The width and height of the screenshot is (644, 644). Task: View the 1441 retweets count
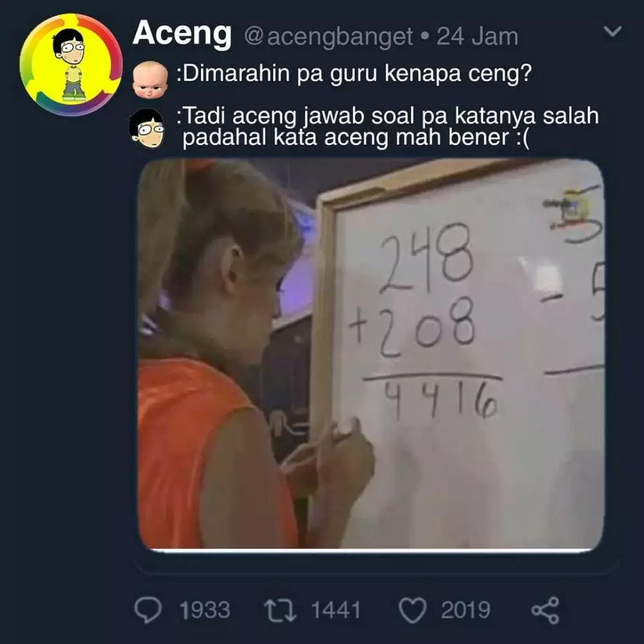coord(336,611)
